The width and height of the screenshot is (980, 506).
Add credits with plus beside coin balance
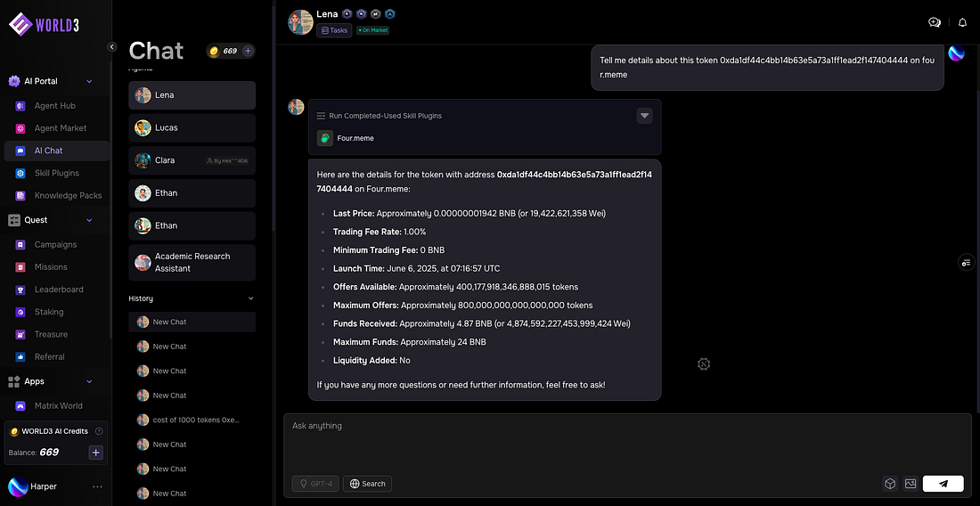(249, 51)
